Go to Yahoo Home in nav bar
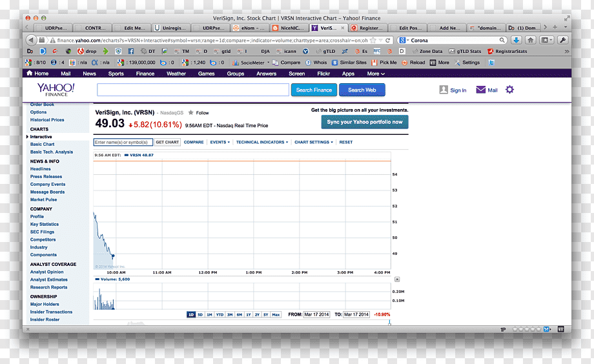 click(37, 74)
